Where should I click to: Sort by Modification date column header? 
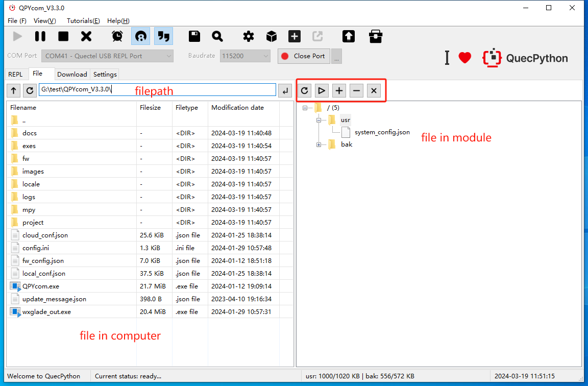[x=244, y=108]
